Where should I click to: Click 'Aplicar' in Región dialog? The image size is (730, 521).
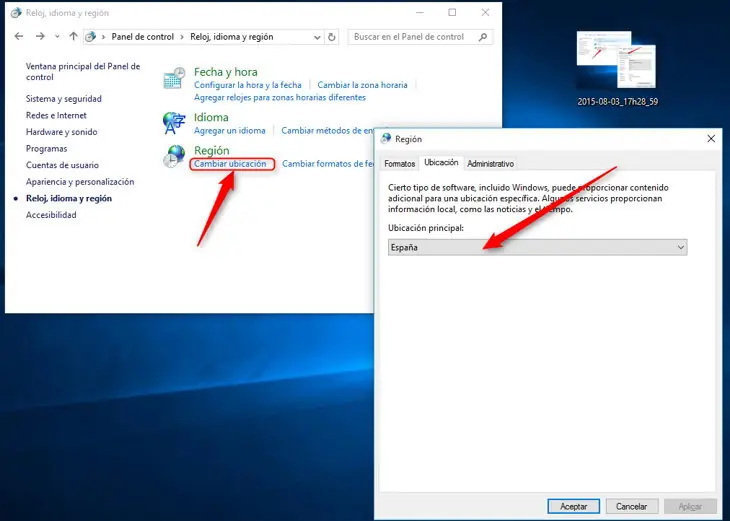pyautogui.click(x=690, y=506)
